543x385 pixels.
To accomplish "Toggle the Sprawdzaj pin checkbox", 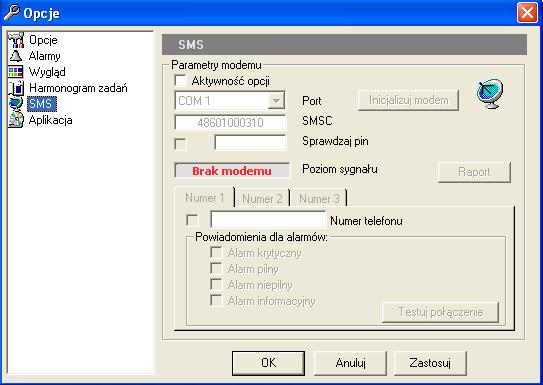I will pyautogui.click(x=180, y=144).
